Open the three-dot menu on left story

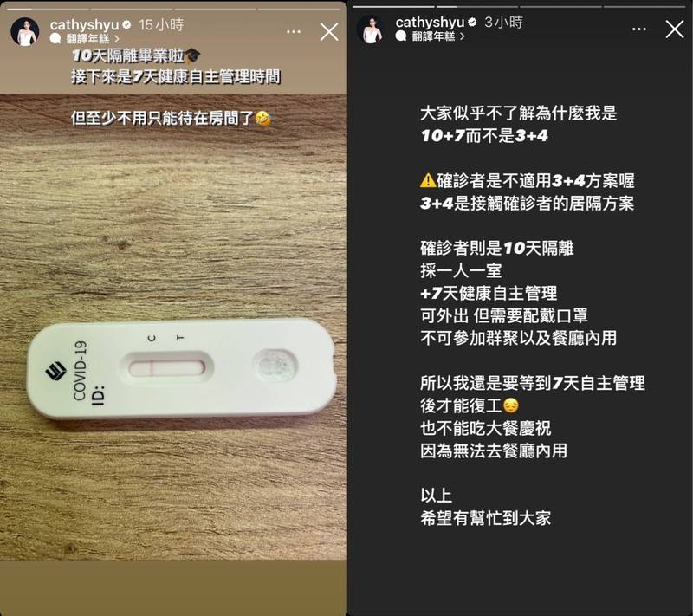pos(294,32)
